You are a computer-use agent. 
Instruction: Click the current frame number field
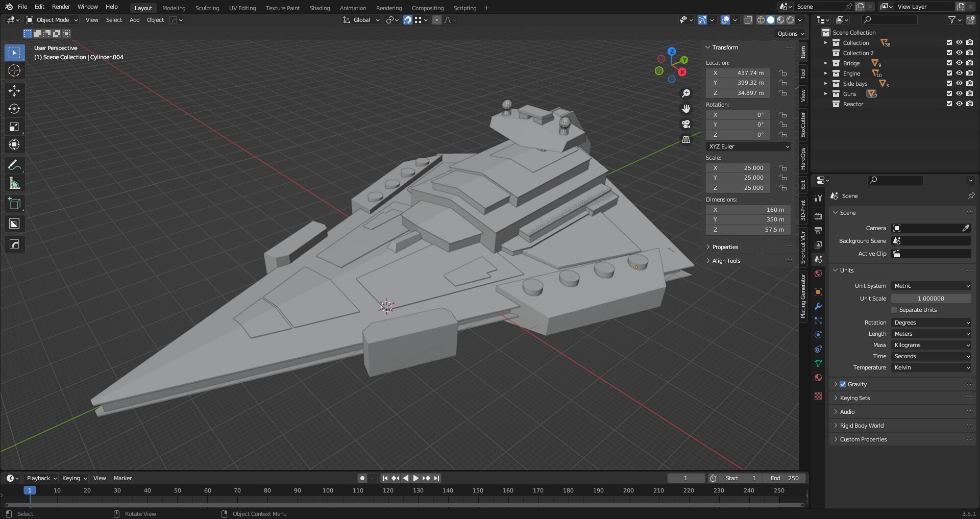click(x=685, y=478)
